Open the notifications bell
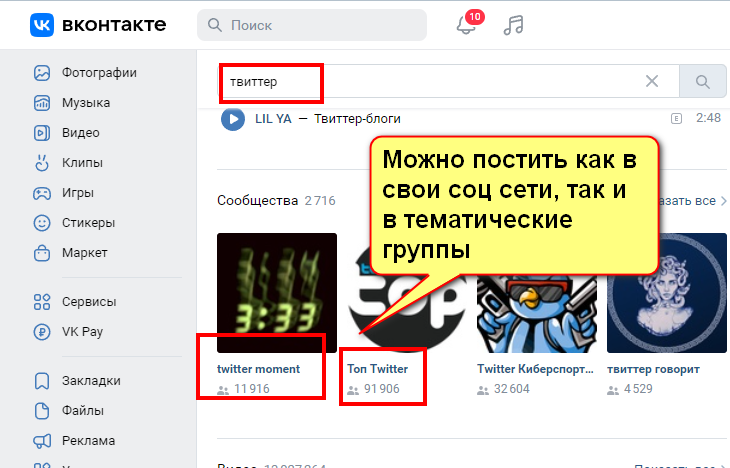The image size is (730, 468). [466, 25]
